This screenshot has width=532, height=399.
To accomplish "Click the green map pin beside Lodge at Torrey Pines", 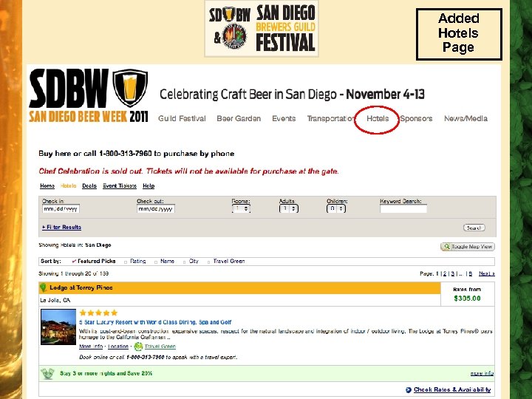I will [43, 287].
